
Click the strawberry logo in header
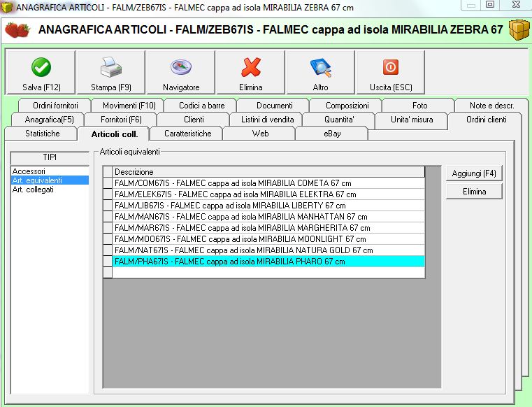click(17, 30)
